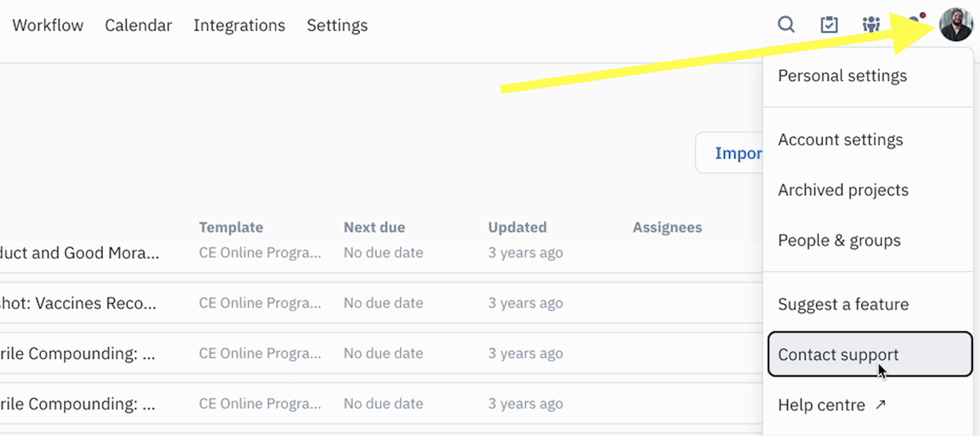Select Personal settings from menu
980x436 pixels.
point(842,76)
